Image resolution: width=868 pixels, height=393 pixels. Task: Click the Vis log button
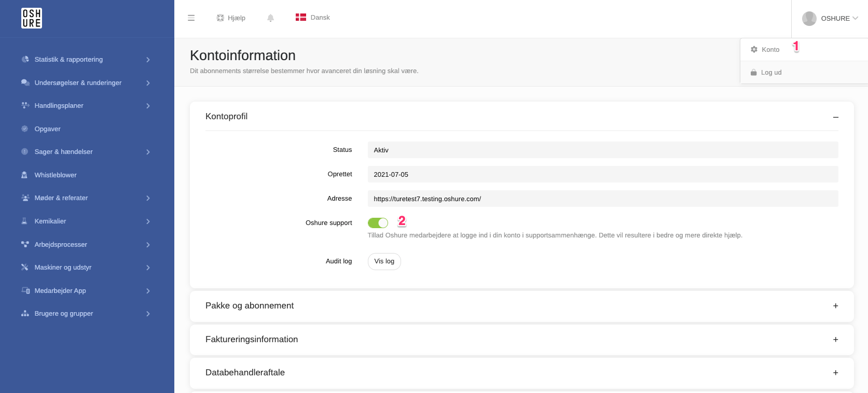pos(384,261)
